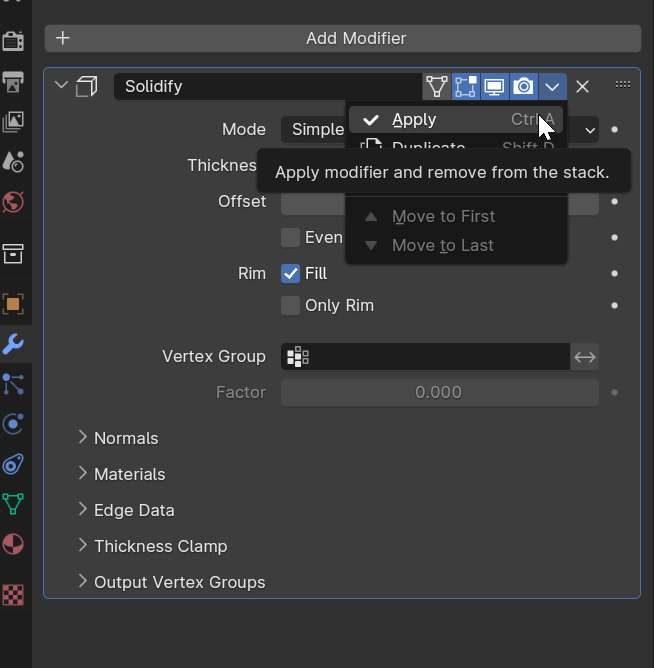Open the Material properties tab

tap(13, 544)
